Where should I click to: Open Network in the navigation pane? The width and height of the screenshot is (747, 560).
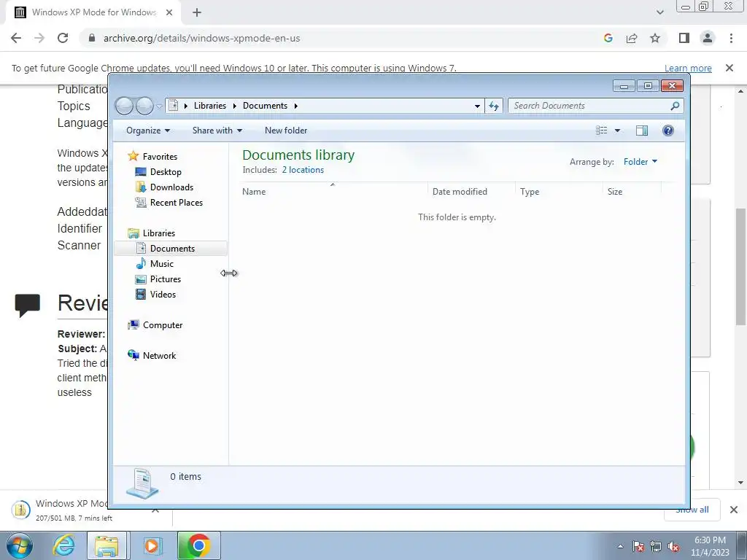pos(159,356)
